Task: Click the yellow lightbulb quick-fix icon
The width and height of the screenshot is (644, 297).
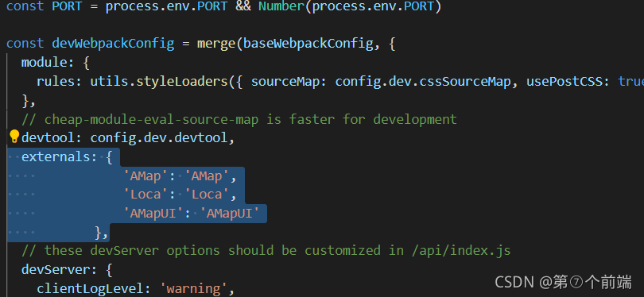Action: [x=14, y=137]
